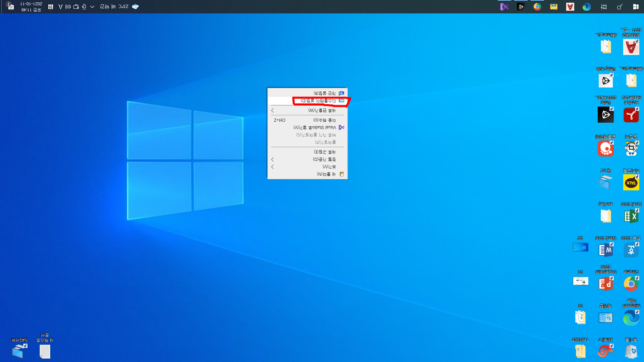Select the dekman folder beside the Unity Hub icon
The image size is (644, 362).
631,77
